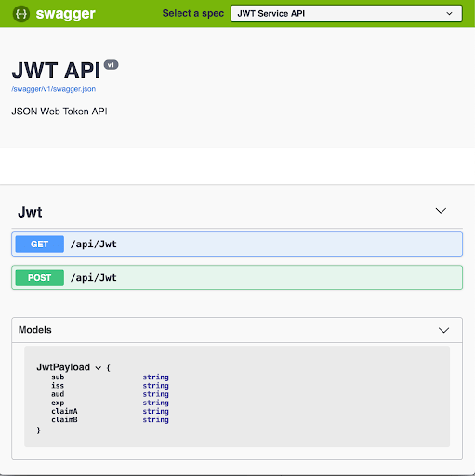This screenshot has height=476, width=475.
Task: Open the Select a spec dropdown
Action: [x=347, y=13]
